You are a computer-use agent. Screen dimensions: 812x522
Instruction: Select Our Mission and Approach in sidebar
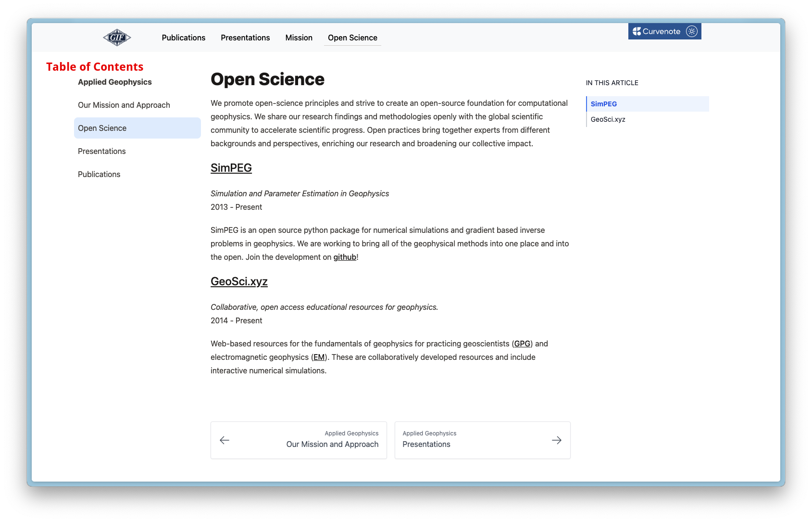(124, 105)
